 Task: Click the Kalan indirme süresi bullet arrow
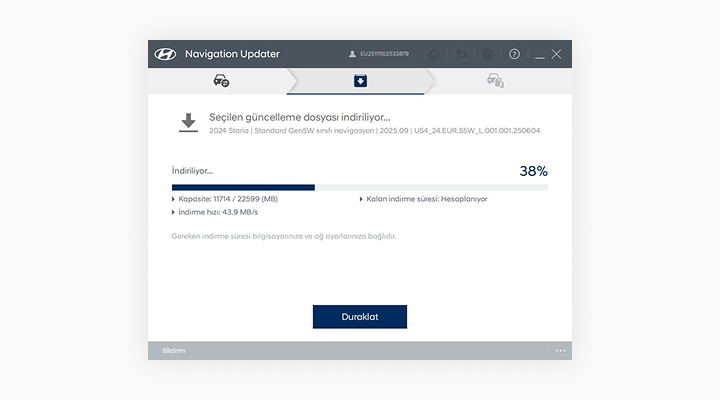(x=361, y=199)
